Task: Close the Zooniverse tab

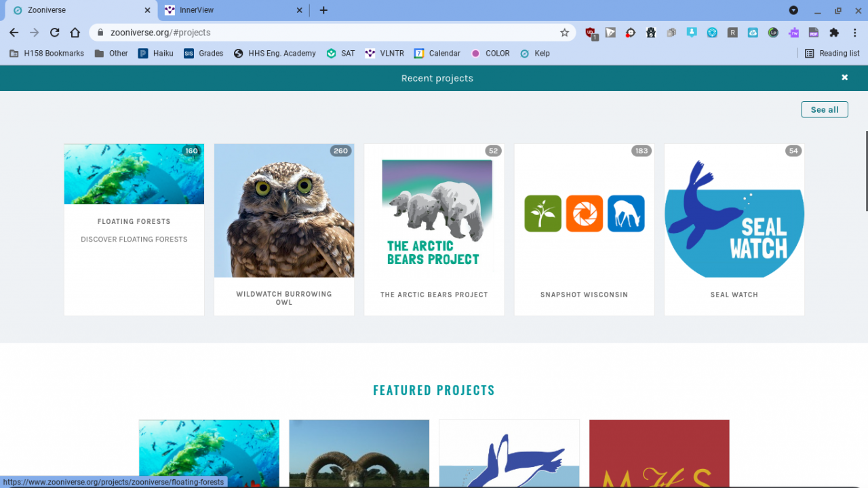Action: (x=148, y=10)
